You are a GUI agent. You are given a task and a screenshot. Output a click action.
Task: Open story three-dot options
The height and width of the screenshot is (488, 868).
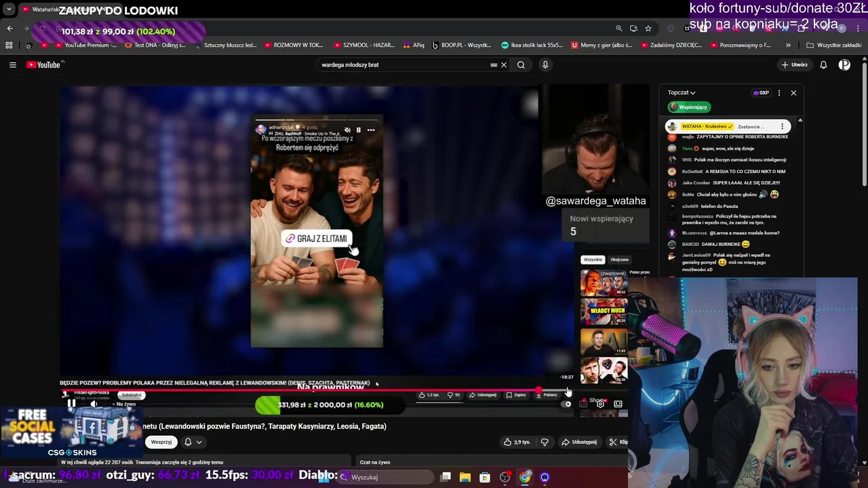(371, 130)
